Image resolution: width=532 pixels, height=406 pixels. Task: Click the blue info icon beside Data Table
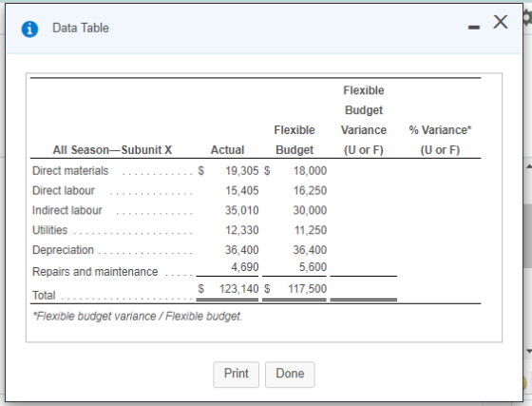pos(29,29)
